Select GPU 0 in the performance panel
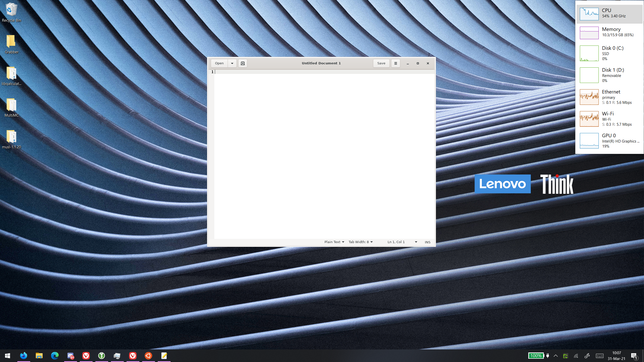 pyautogui.click(x=609, y=141)
